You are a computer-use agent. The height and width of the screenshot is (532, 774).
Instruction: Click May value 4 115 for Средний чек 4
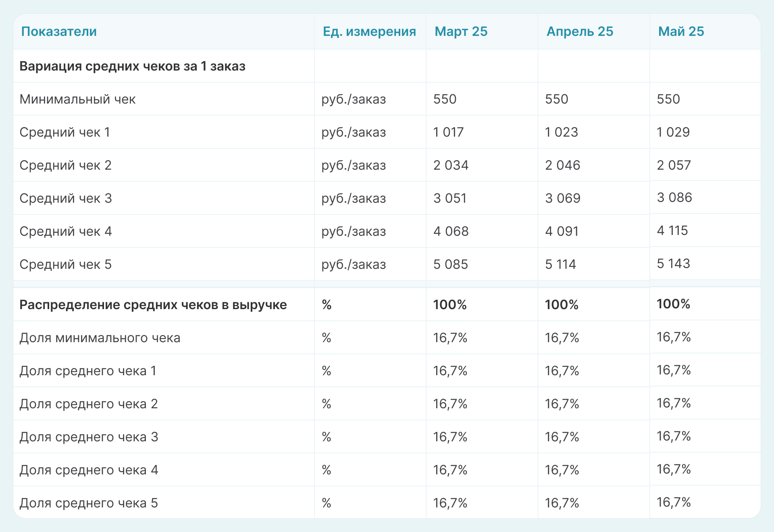672,231
